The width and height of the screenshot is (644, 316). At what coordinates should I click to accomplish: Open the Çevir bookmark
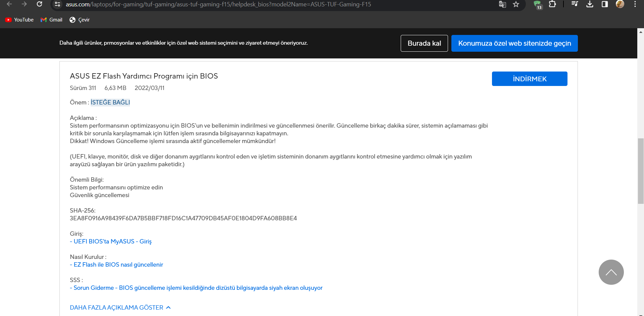pyautogui.click(x=80, y=20)
